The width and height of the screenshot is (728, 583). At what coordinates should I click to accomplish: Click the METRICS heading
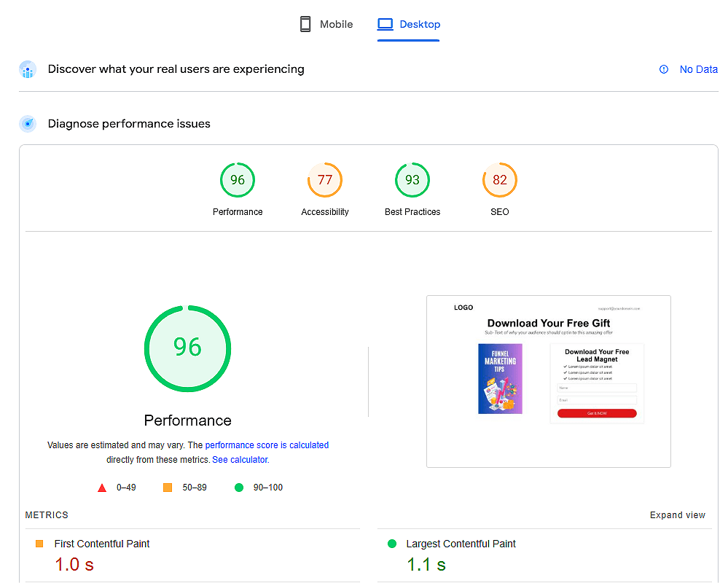tap(47, 515)
